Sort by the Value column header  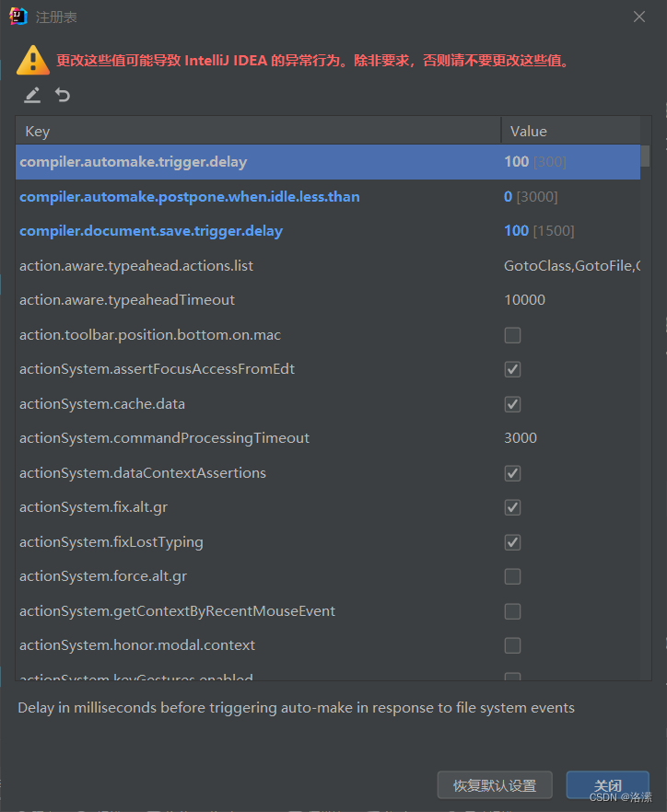tap(570, 131)
